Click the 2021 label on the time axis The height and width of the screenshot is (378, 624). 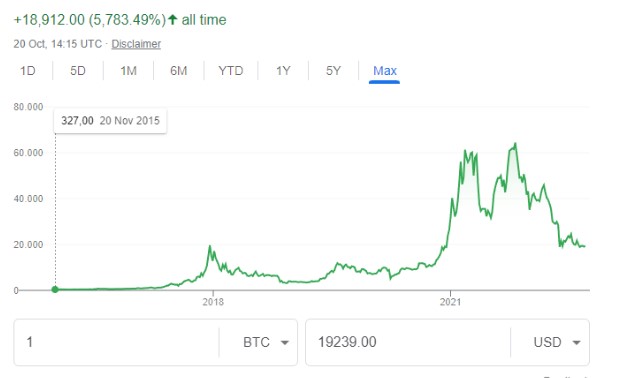(450, 302)
